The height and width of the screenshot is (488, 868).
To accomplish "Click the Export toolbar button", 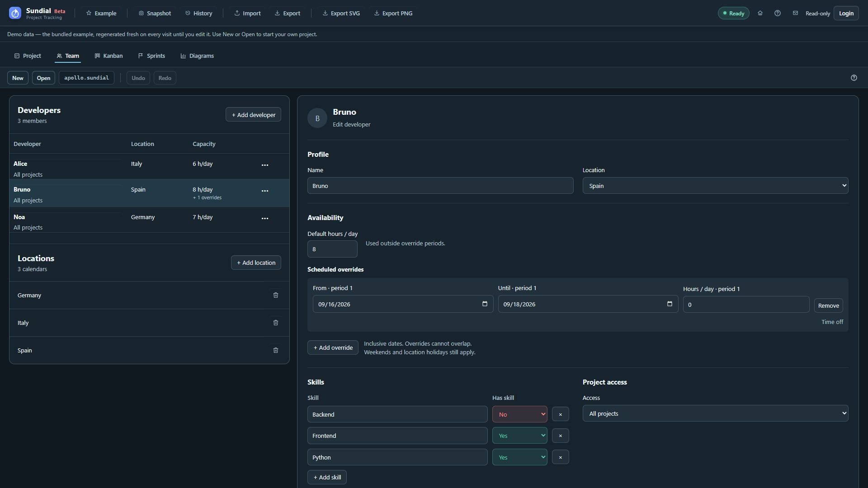I will pyautogui.click(x=288, y=13).
